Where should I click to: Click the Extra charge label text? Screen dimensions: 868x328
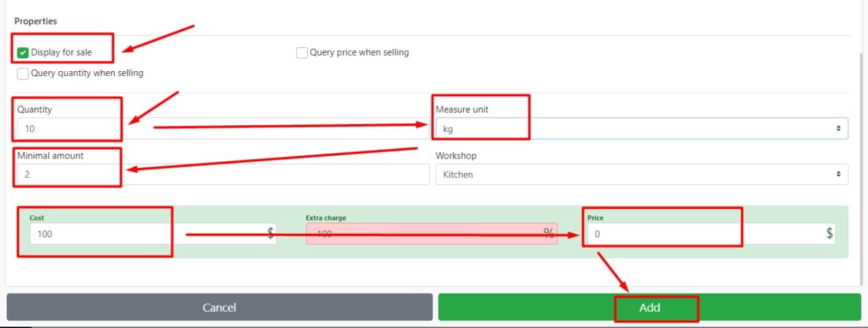(x=325, y=218)
